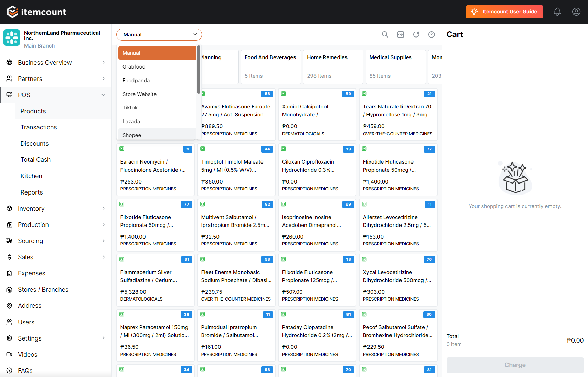Click the image view icon
Screen dimensions: 588x377
point(400,34)
